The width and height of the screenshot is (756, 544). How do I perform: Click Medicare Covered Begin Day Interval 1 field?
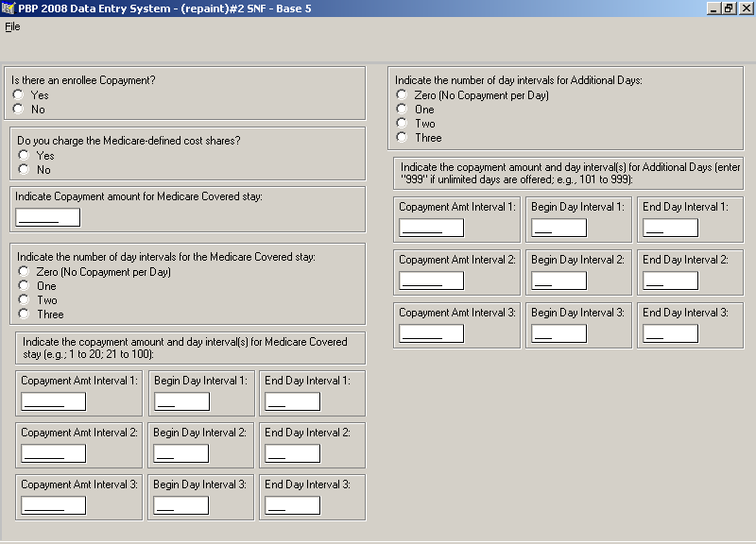point(181,401)
